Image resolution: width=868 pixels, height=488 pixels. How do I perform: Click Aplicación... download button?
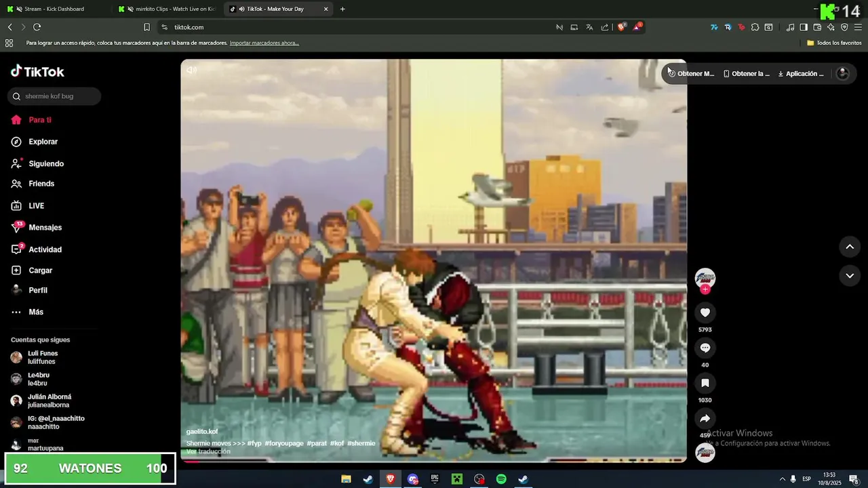[x=801, y=74]
